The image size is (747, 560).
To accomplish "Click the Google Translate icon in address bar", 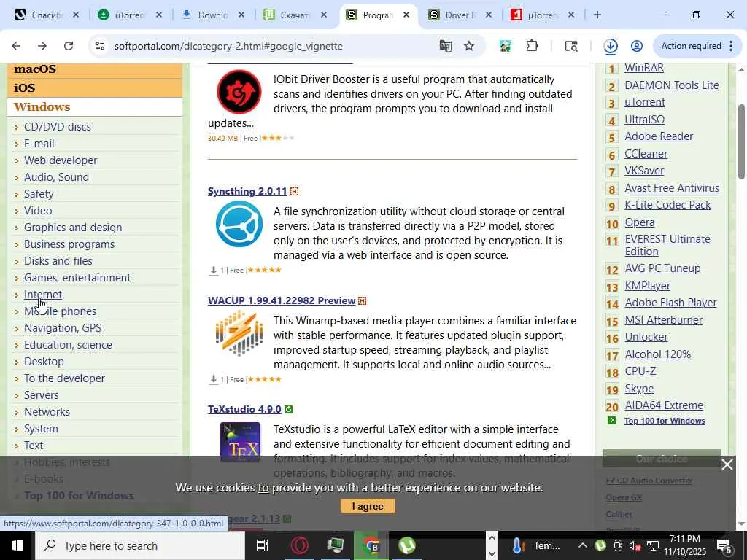I will (x=446, y=46).
